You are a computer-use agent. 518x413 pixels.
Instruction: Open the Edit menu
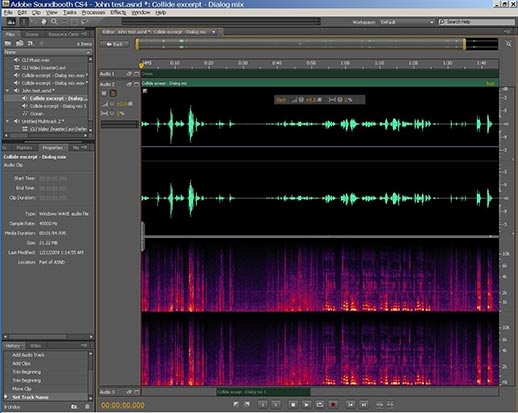coord(22,12)
